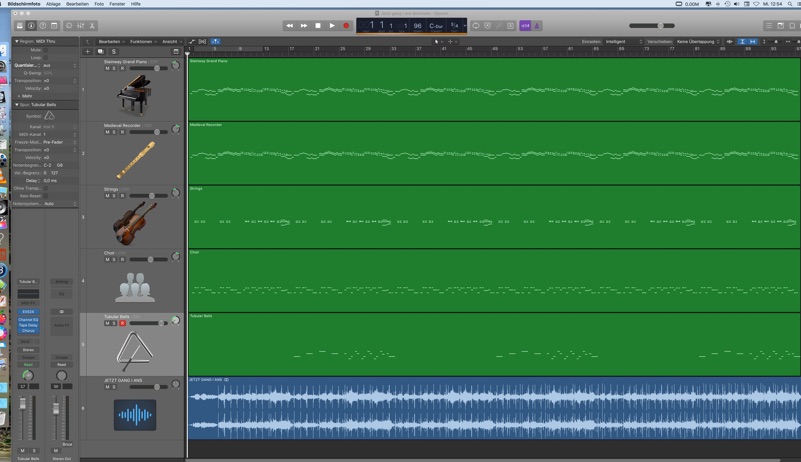Open the Quantisieren dropdown
Viewport: 801px width, 462px height.
[x=59, y=65]
